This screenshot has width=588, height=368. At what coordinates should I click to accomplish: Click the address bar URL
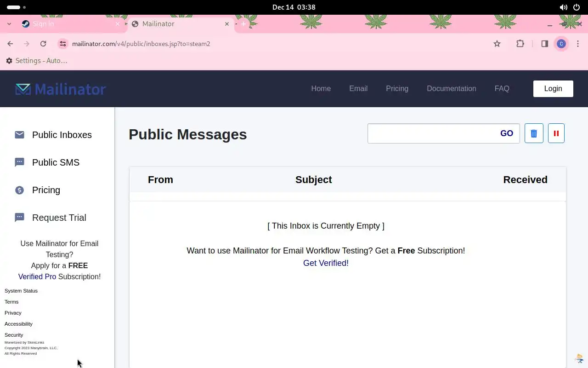pyautogui.click(x=141, y=44)
